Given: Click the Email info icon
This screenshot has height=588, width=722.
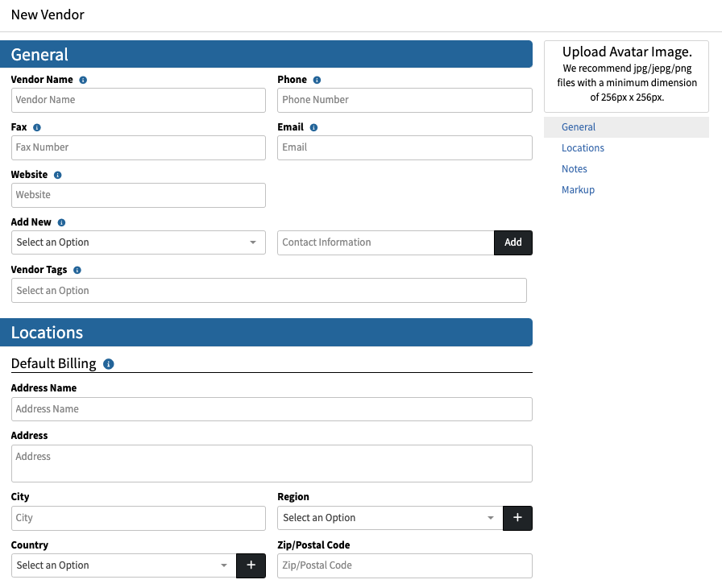Looking at the screenshot, I should coord(313,127).
